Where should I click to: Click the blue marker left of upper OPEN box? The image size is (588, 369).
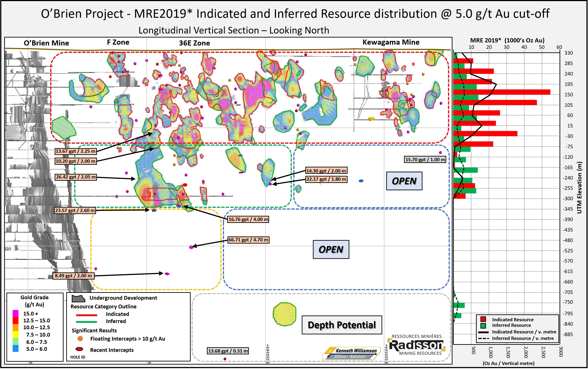tap(361, 181)
